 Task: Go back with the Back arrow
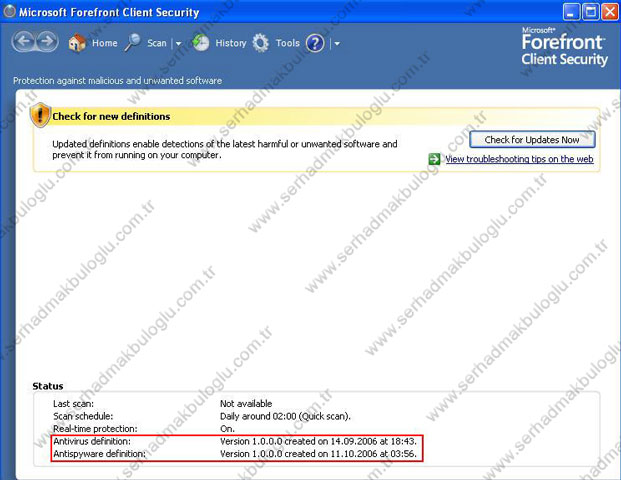coord(25,42)
